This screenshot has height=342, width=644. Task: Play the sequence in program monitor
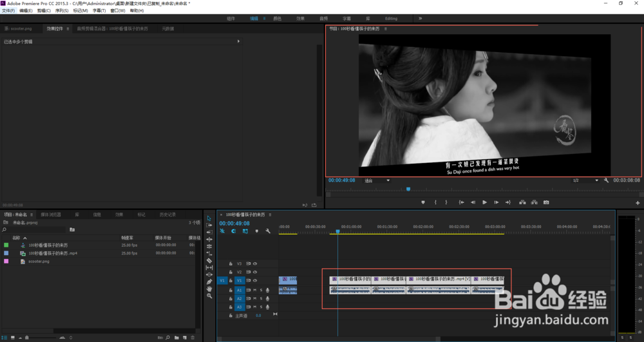click(485, 202)
